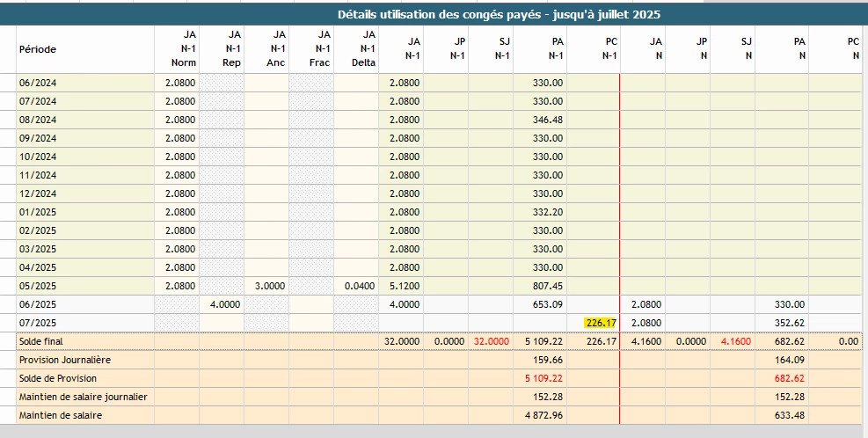This screenshot has width=868, height=438.
Task: Click the 0.00 value in the Solde final row
Action: pyautogui.click(x=849, y=341)
